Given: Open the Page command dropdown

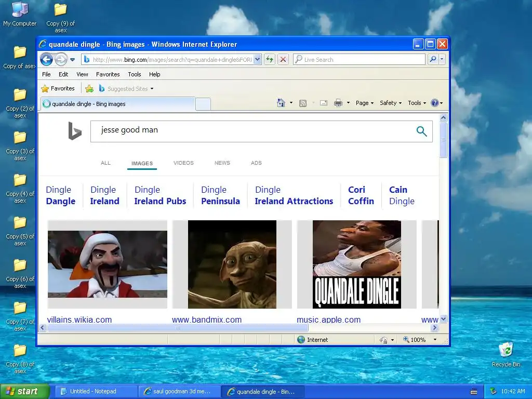Looking at the screenshot, I should pyautogui.click(x=364, y=103).
